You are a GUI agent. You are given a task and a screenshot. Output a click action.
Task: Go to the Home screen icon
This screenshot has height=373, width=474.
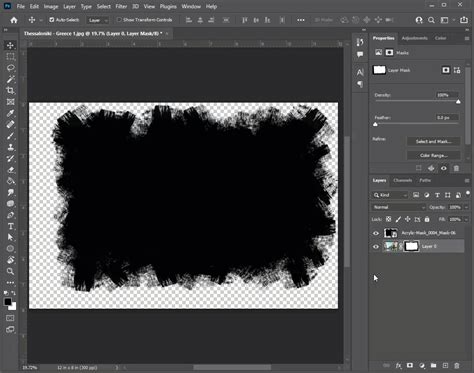pyautogui.click(x=14, y=20)
